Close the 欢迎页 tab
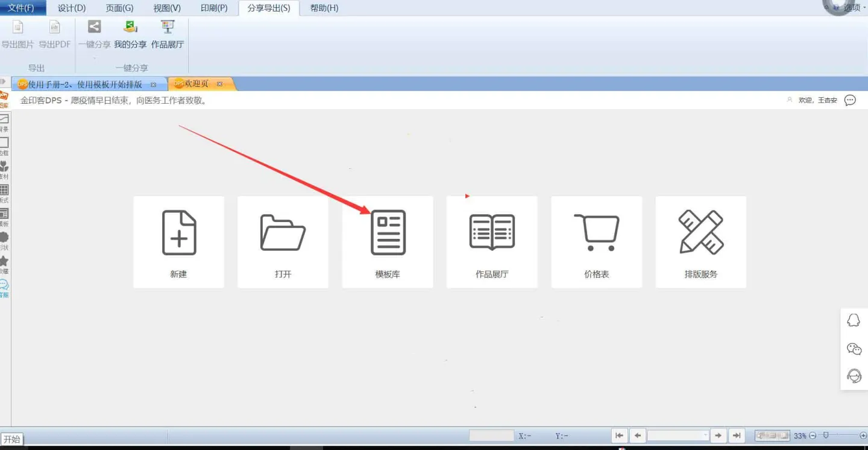The width and height of the screenshot is (868, 450). click(x=219, y=84)
